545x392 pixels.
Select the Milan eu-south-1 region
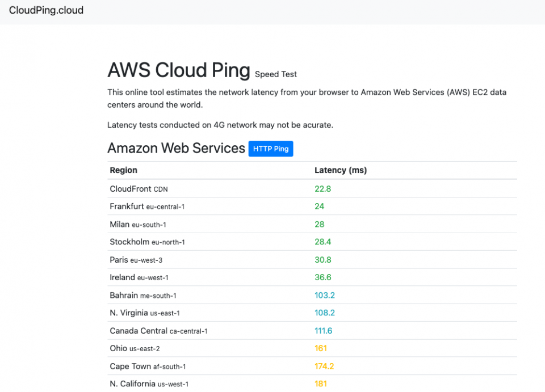click(138, 225)
